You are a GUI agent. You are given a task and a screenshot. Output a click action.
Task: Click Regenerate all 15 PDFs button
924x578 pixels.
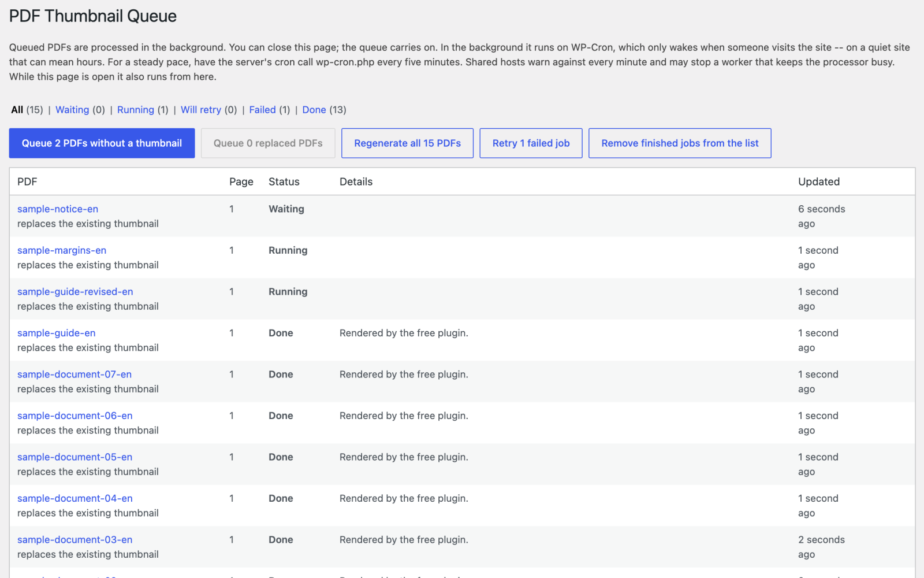pos(407,143)
